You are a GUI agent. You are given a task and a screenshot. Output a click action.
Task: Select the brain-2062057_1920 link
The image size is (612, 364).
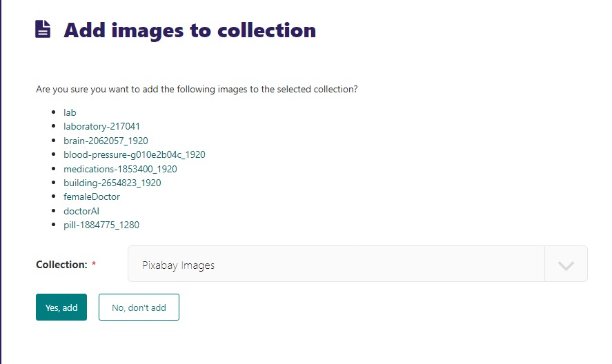[106, 141]
